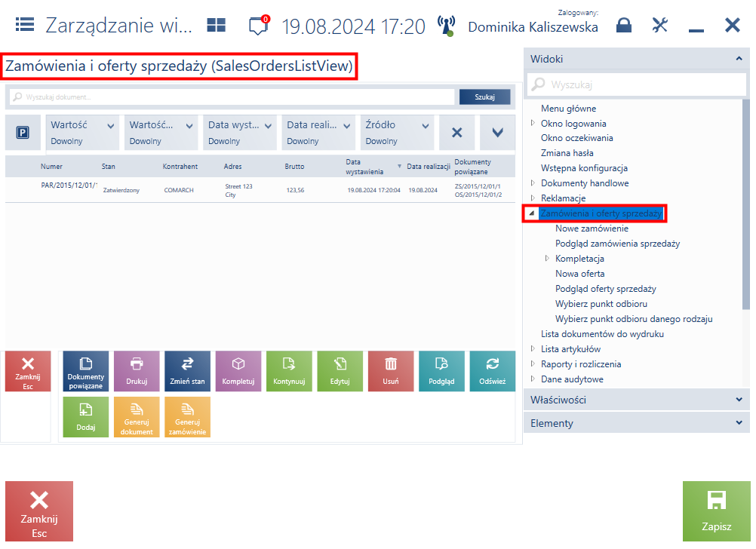This screenshot has width=756, height=549.
Task: Sort by Data wystawienia column header
Action: pos(364,167)
